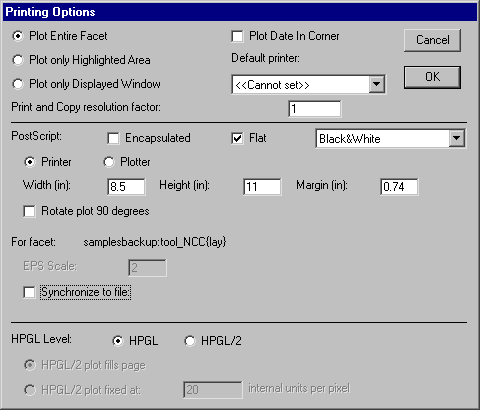Enable the Encapsulated PostScript checkbox
This screenshot has width=480, height=410.
113,138
